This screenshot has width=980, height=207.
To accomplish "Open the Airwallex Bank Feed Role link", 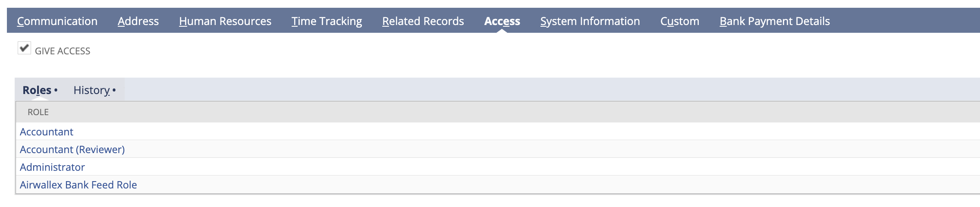I will [x=78, y=185].
